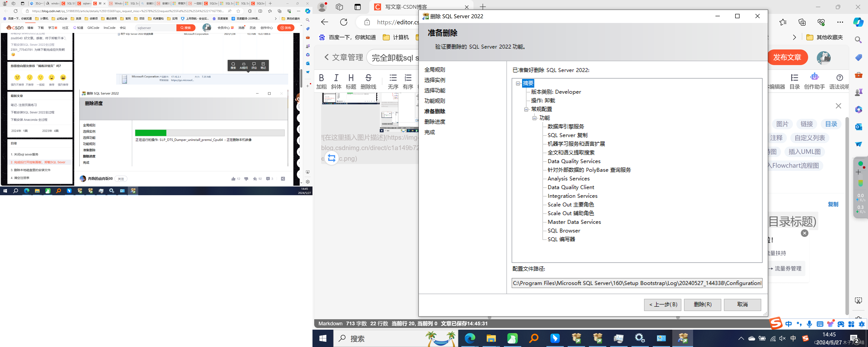This screenshot has width=868, height=347.
Task: Choose 笔记 in the floating selection toolbar
Action: (x=263, y=65)
